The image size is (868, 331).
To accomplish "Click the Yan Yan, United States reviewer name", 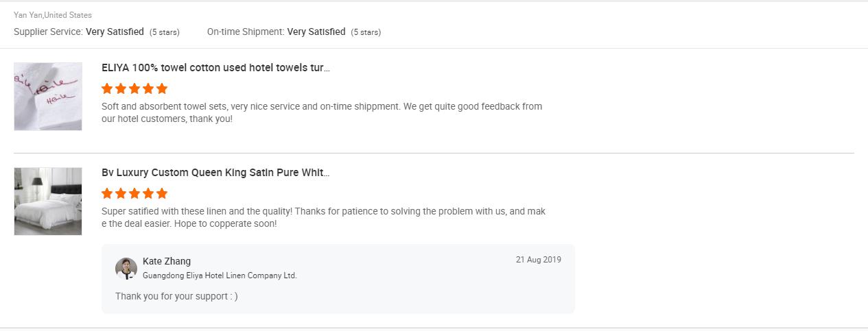I will pyautogui.click(x=53, y=15).
